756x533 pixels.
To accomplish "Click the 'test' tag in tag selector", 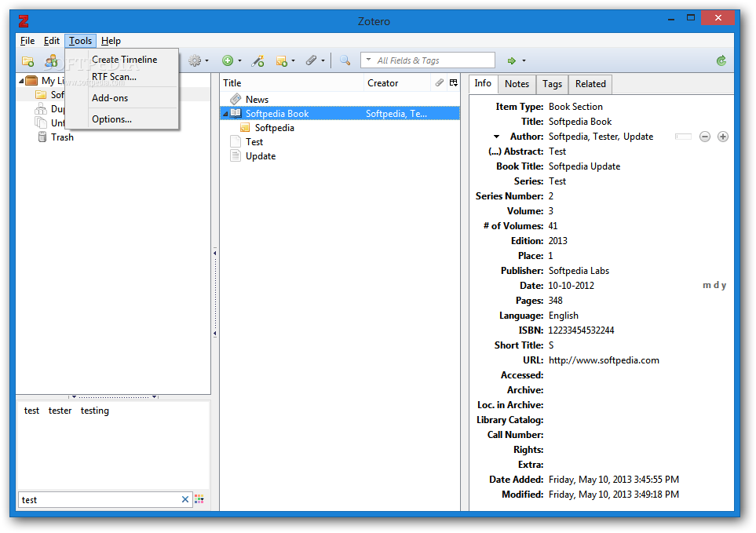I will (x=32, y=411).
